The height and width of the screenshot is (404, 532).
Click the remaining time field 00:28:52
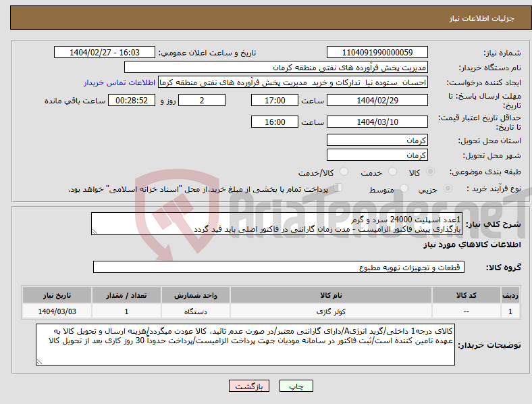132,100
